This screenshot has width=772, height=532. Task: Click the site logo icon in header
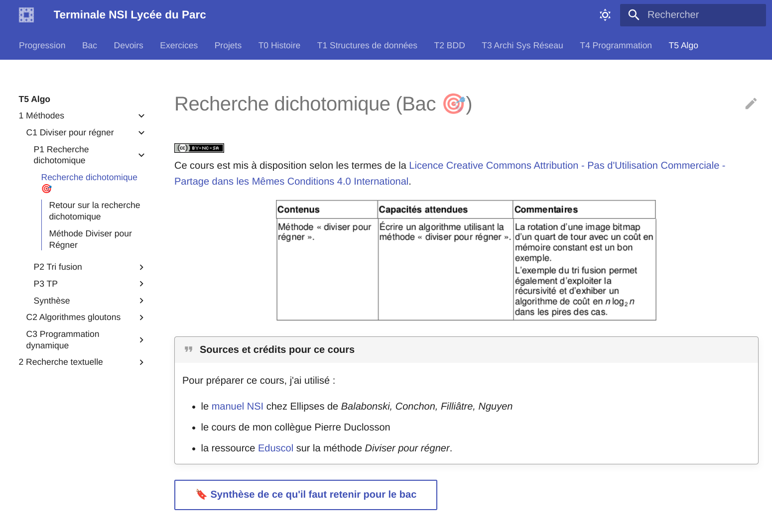tap(26, 15)
